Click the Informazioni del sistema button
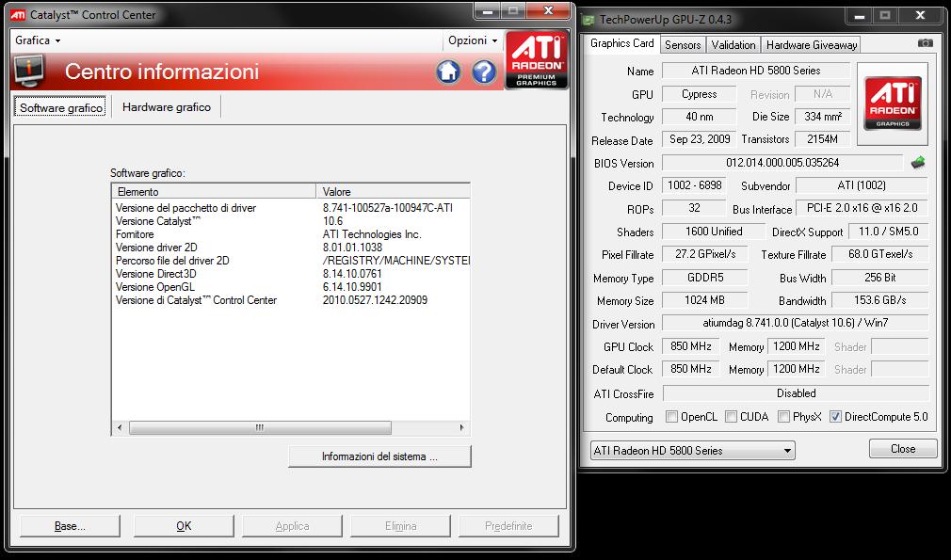Screen dimensions: 951x560 click(x=379, y=456)
